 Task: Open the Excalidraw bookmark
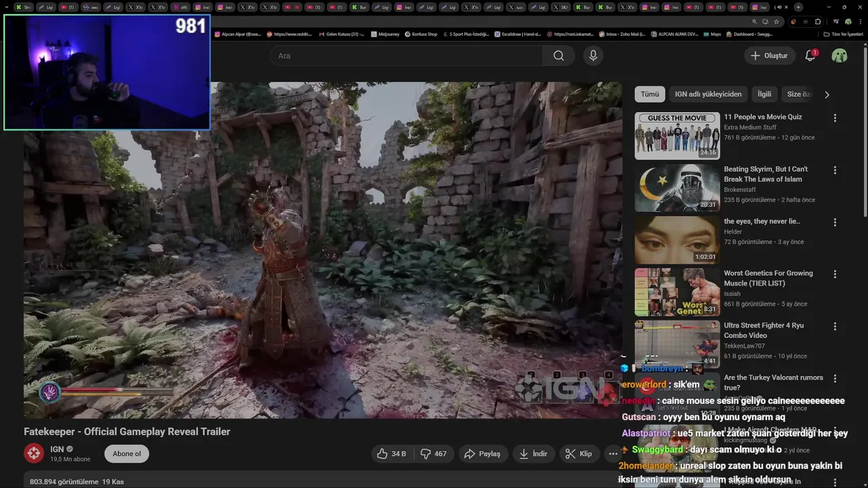[x=517, y=34]
